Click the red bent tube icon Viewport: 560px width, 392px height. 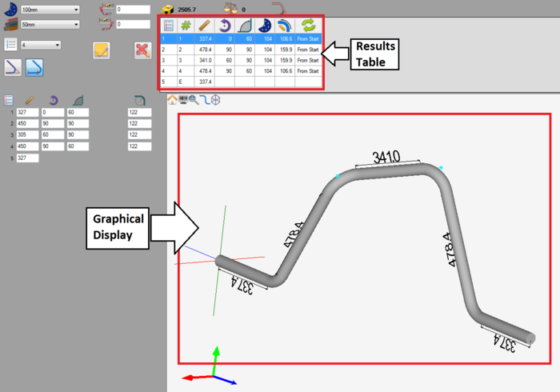[279, 8]
